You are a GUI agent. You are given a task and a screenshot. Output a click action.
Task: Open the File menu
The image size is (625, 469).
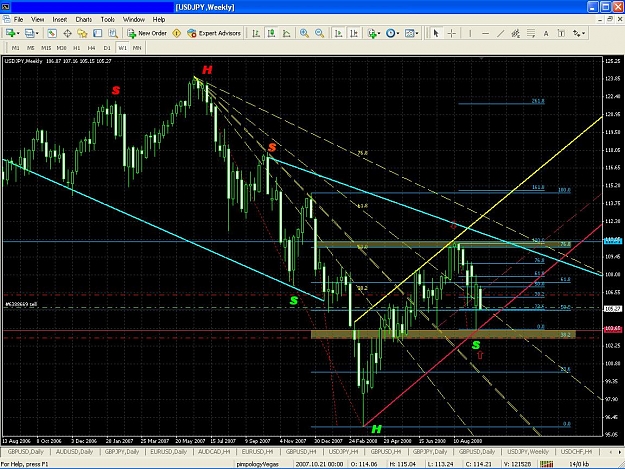(18, 19)
